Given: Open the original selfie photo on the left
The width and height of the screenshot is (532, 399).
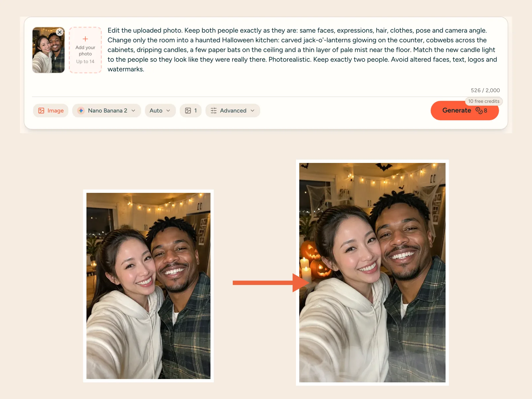Looking at the screenshot, I should click(x=148, y=286).
